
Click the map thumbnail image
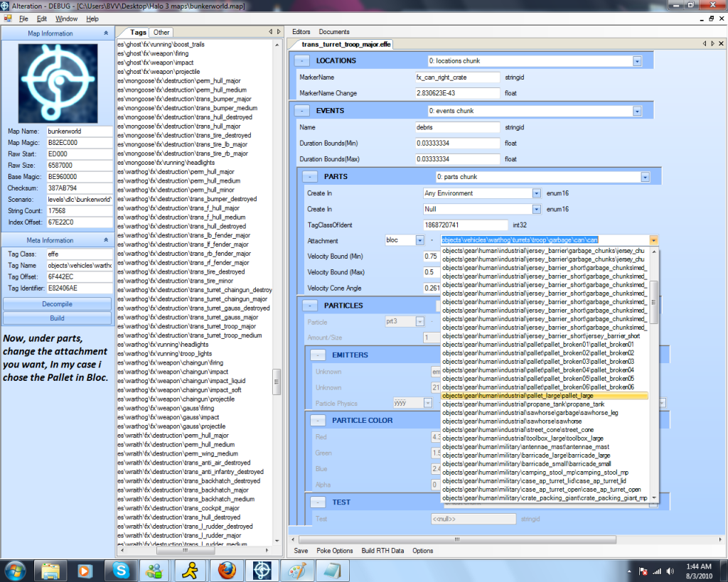pyautogui.click(x=58, y=84)
